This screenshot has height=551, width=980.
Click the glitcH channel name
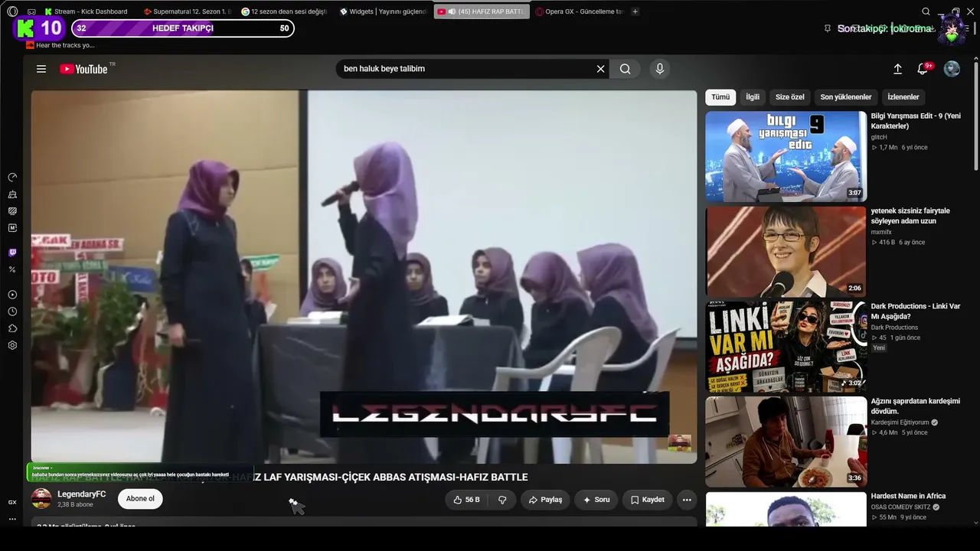click(x=879, y=138)
